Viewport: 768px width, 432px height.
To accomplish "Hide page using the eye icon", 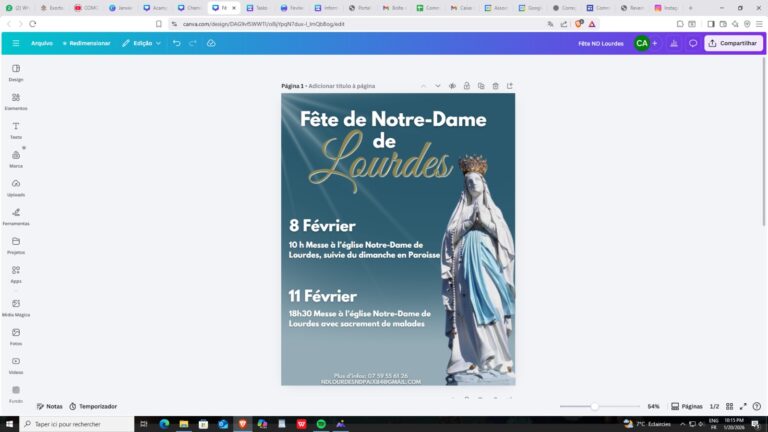I will 453,86.
